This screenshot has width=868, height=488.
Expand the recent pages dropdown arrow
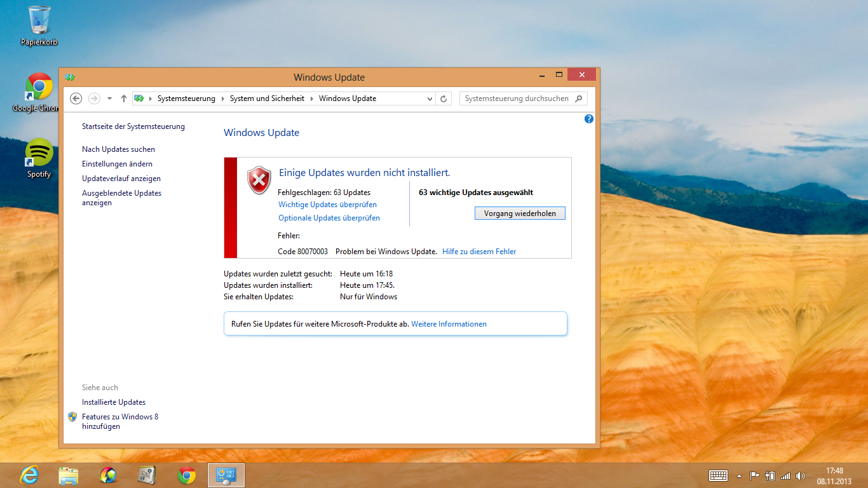pos(109,98)
